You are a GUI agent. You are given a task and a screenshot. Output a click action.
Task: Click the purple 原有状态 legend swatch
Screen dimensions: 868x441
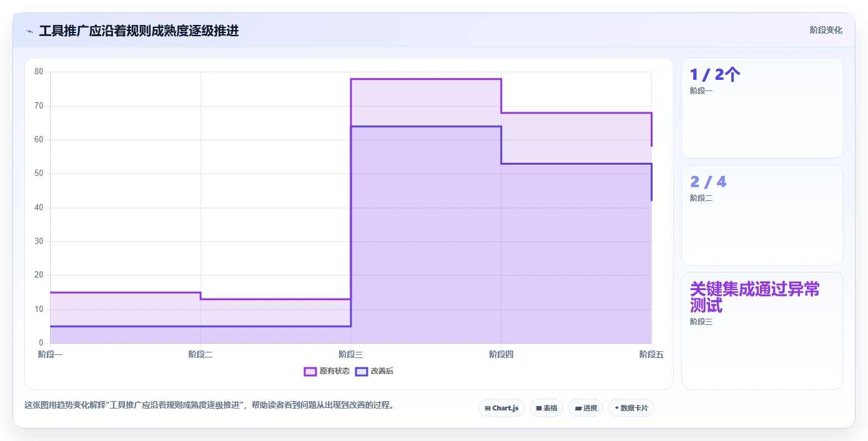pos(310,371)
